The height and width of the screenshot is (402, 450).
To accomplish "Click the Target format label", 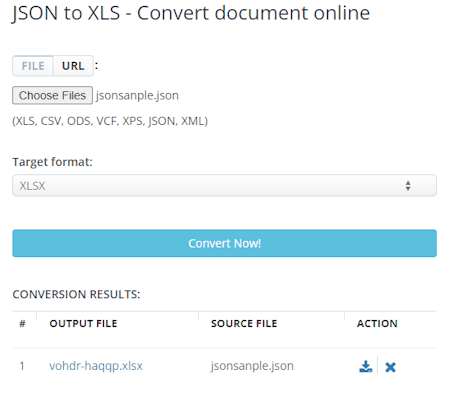I will pos(52,162).
